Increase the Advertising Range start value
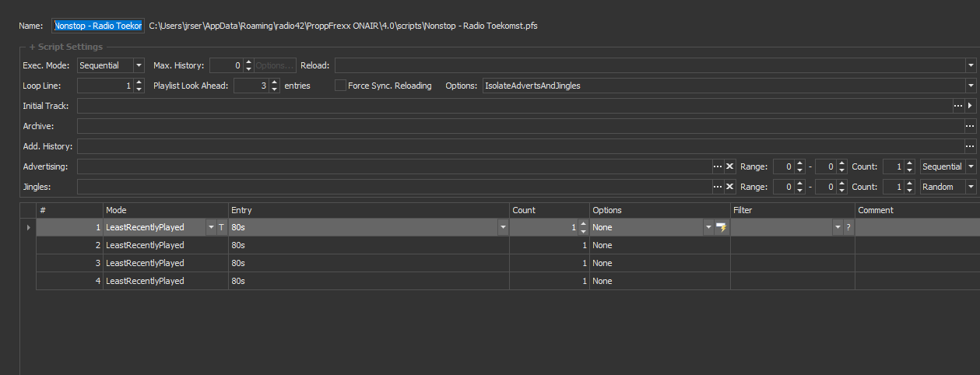The image size is (980, 375). pos(799,163)
